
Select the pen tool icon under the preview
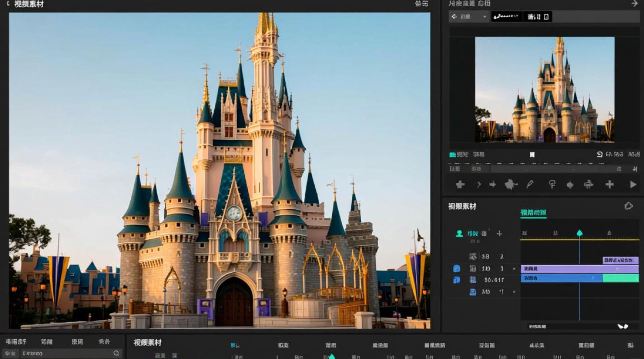[x=530, y=184]
